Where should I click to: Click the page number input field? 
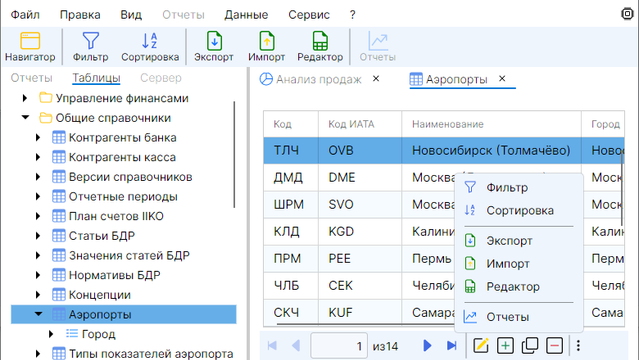339,346
